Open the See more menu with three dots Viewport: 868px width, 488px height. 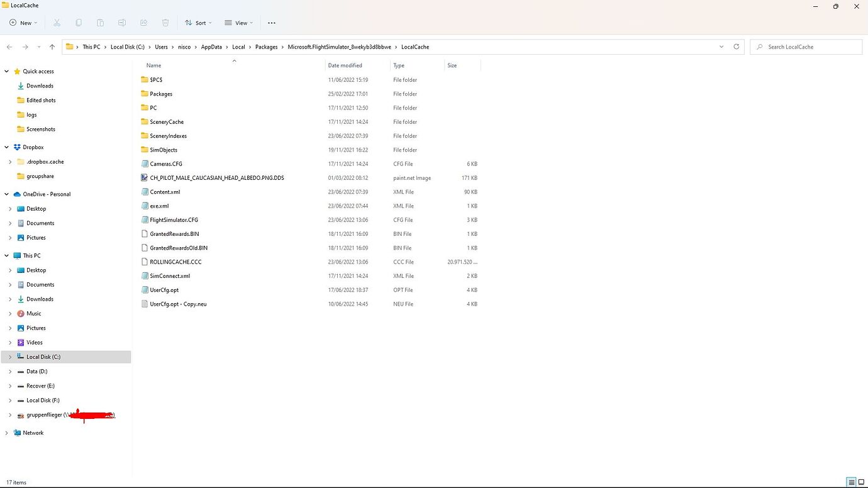271,23
